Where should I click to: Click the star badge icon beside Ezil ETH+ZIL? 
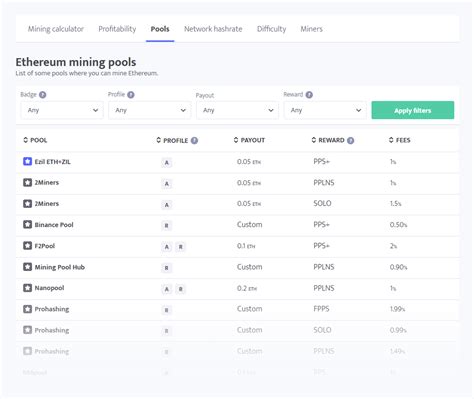(27, 162)
